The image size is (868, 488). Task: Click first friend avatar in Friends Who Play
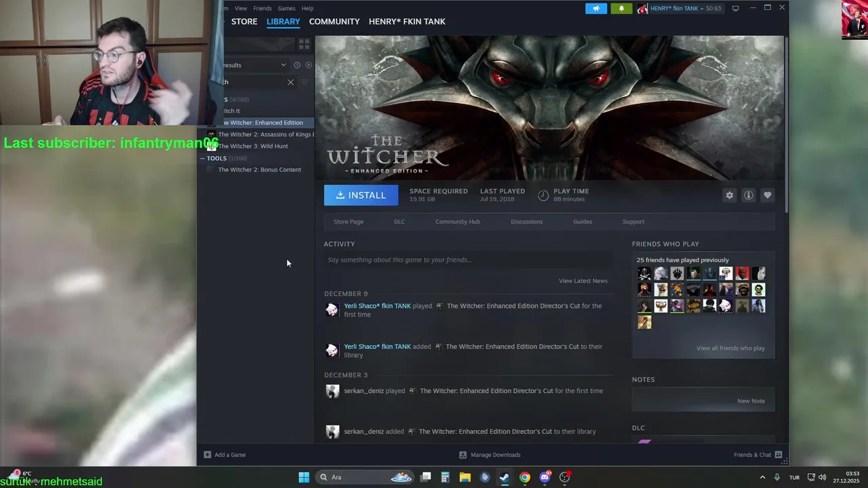644,274
